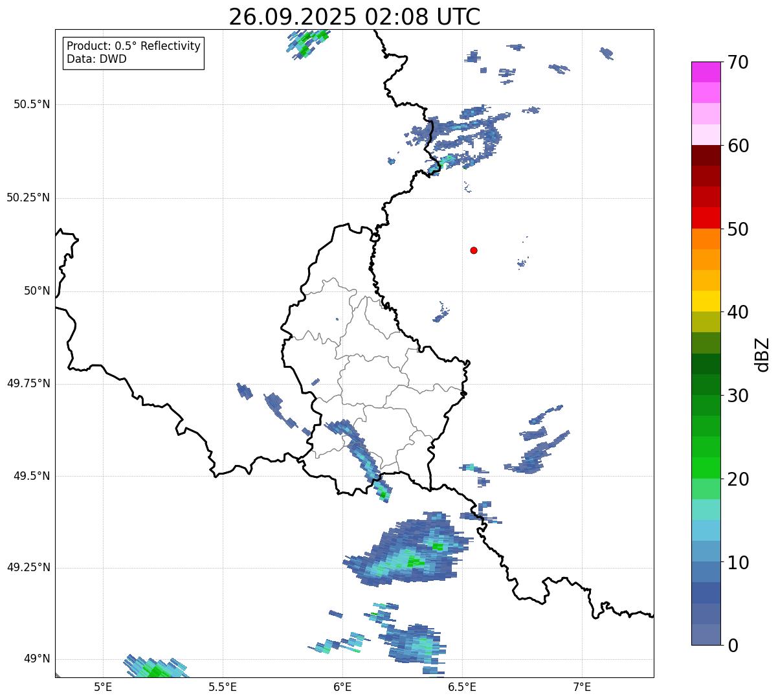Pick the olive swatch just below 40 dBZ
This screenshot has height=700, width=778.
(706, 322)
